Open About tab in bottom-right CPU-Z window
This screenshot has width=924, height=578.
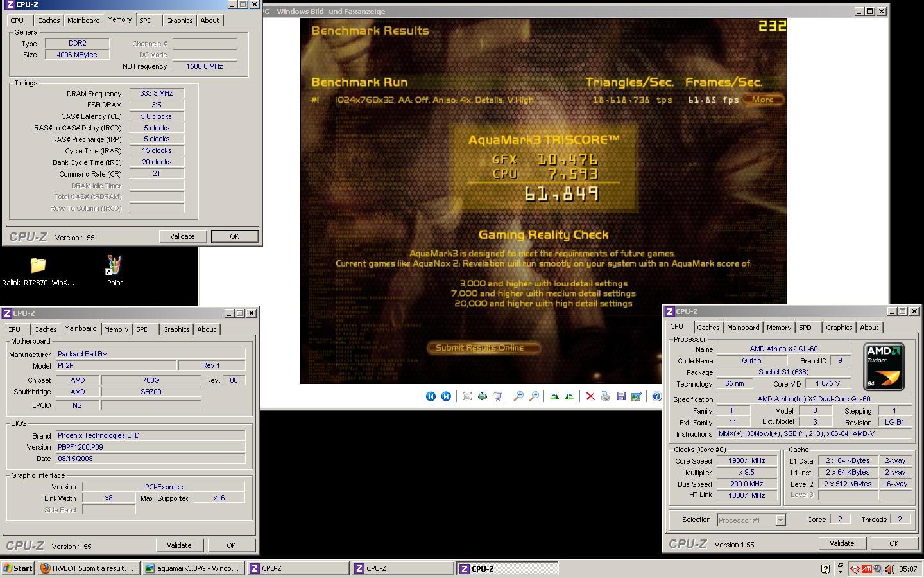click(869, 328)
